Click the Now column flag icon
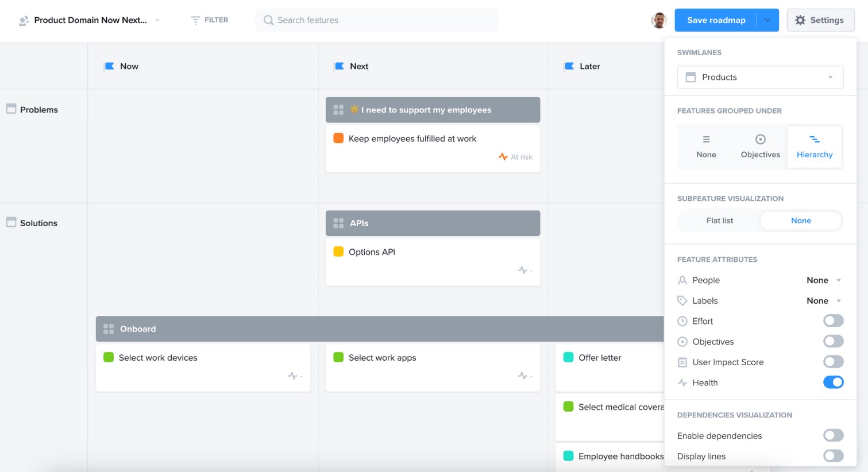The width and height of the screenshot is (868, 472). (109, 66)
